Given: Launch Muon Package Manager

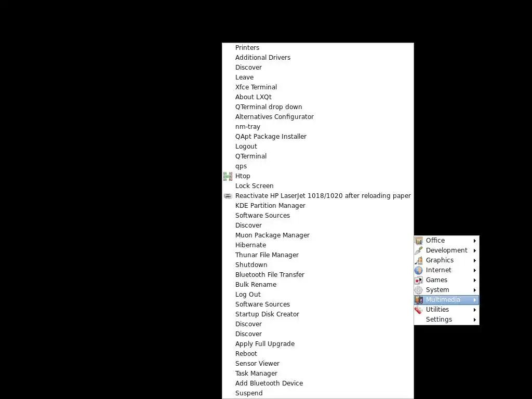Looking at the screenshot, I should point(318,235).
